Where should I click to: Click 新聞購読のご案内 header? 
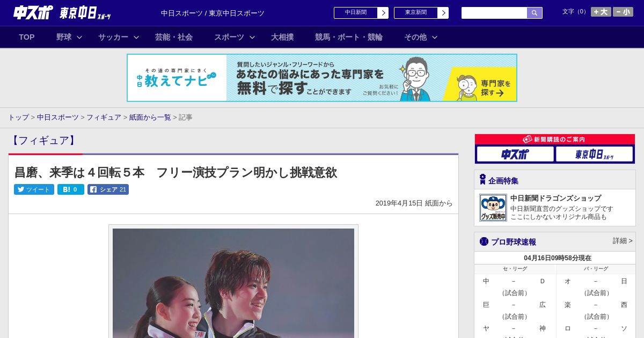pyautogui.click(x=555, y=139)
